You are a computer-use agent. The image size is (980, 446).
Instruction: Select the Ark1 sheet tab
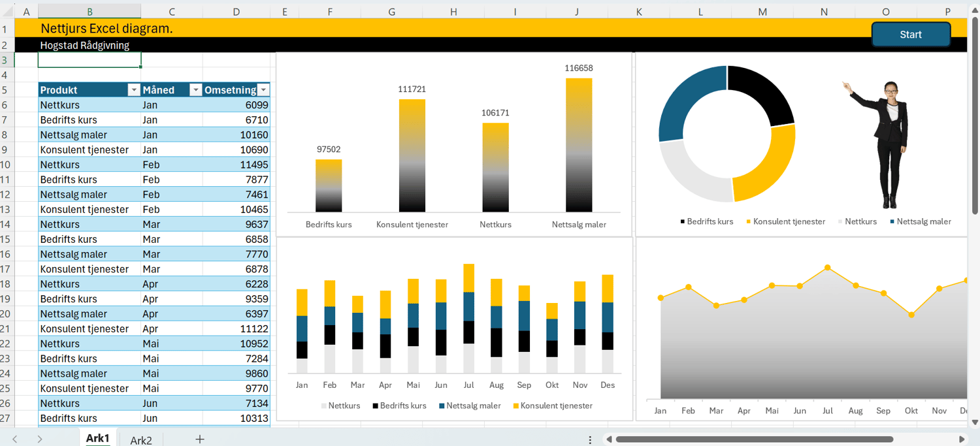[97, 438]
